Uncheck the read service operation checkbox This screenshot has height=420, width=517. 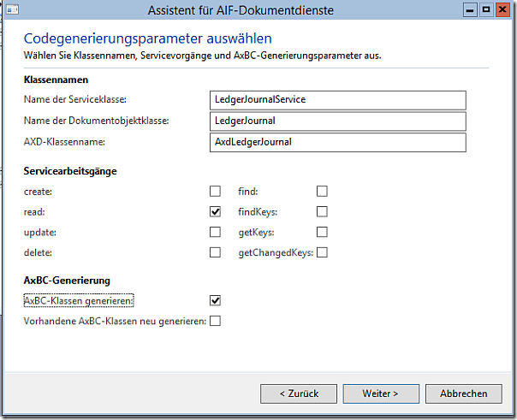pos(215,211)
